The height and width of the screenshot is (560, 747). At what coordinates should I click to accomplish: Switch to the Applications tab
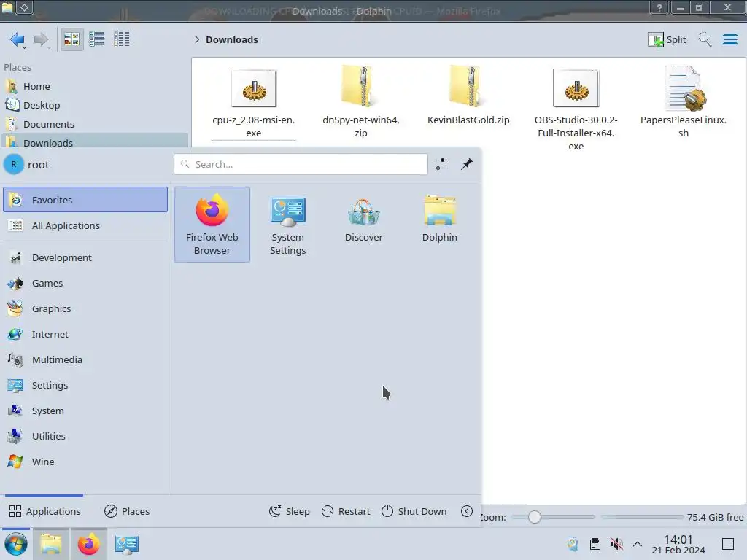(44, 511)
